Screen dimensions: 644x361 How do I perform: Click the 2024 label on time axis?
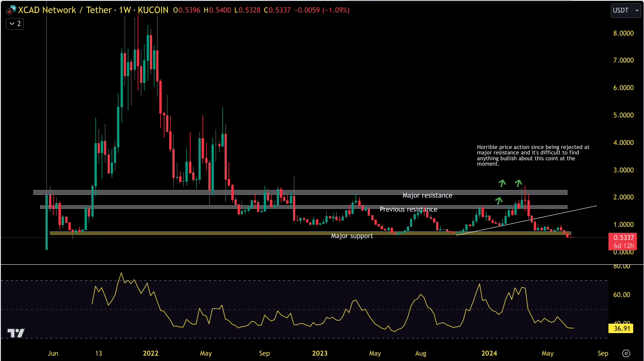pyautogui.click(x=489, y=353)
